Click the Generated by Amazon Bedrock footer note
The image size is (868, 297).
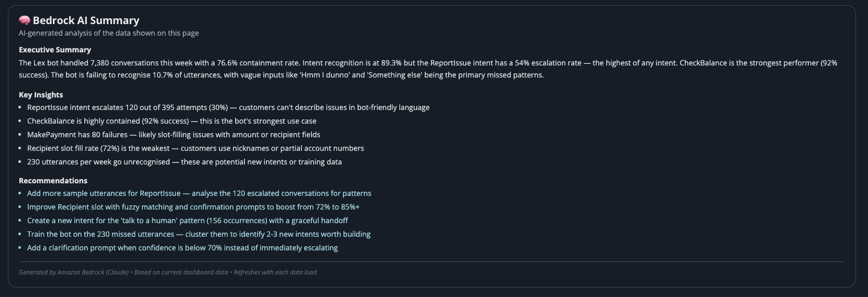[168, 272]
